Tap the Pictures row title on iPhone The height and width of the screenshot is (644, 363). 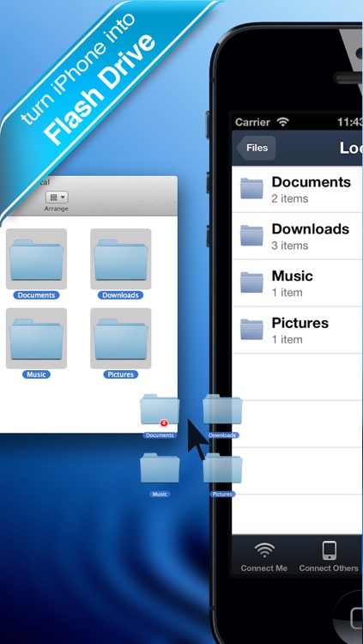point(300,323)
